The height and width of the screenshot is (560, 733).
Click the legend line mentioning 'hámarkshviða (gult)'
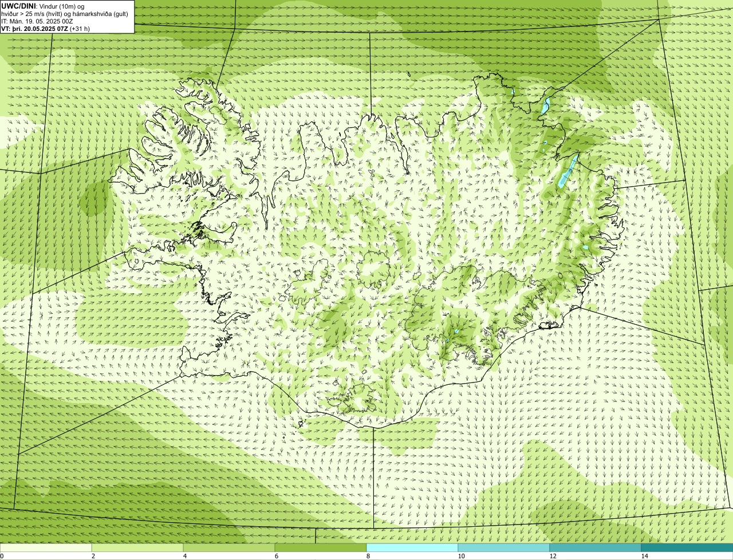click(65, 13)
